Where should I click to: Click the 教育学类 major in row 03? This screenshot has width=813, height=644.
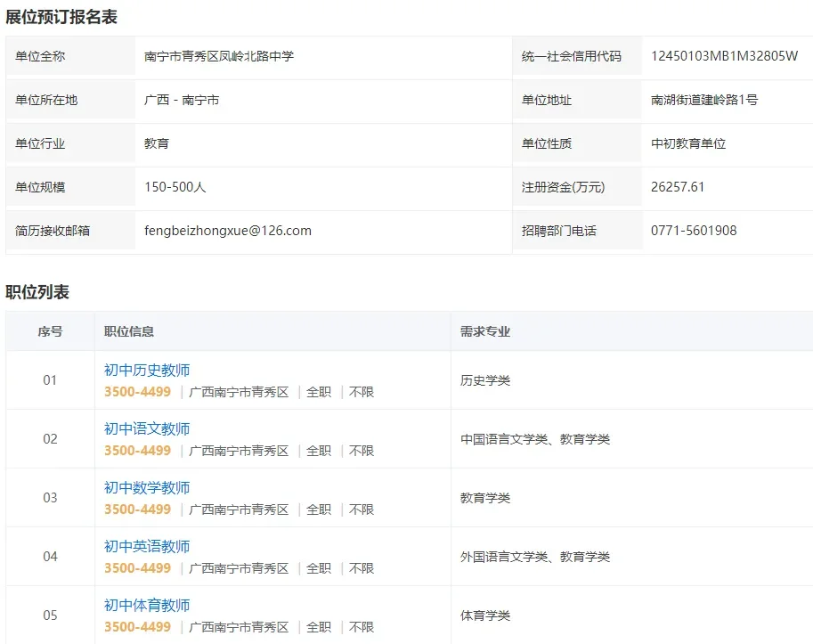pyautogui.click(x=485, y=498)
